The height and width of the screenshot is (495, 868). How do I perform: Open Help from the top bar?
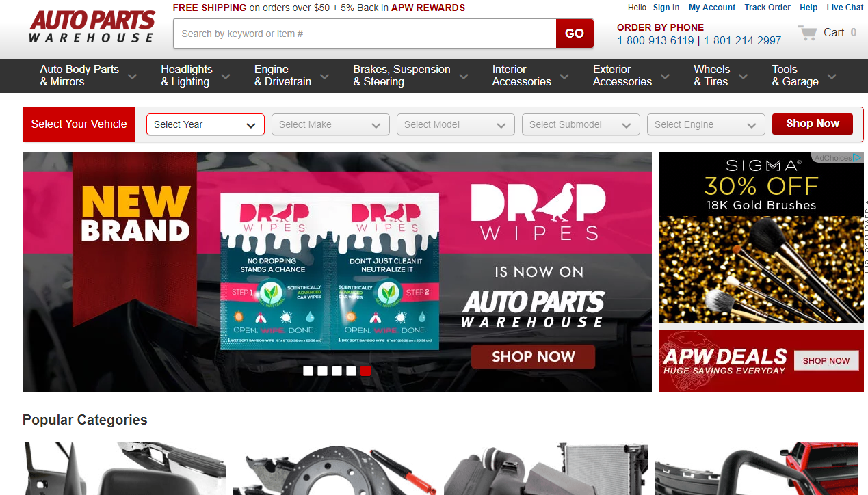808,7
